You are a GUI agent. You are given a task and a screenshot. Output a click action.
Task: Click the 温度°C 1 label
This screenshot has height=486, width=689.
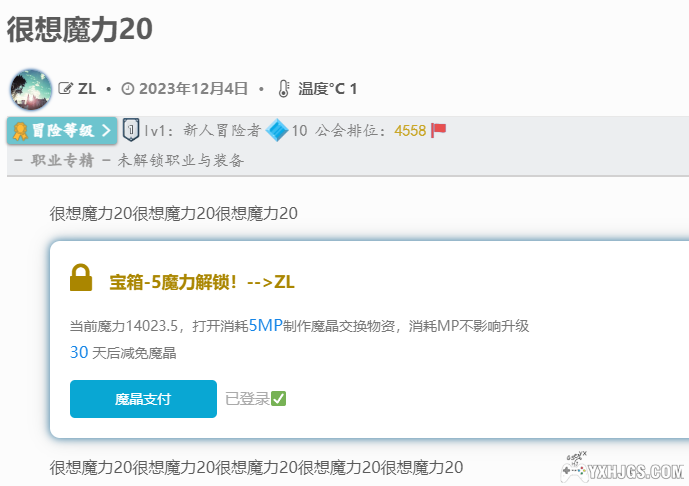click(x=328, y=89)
